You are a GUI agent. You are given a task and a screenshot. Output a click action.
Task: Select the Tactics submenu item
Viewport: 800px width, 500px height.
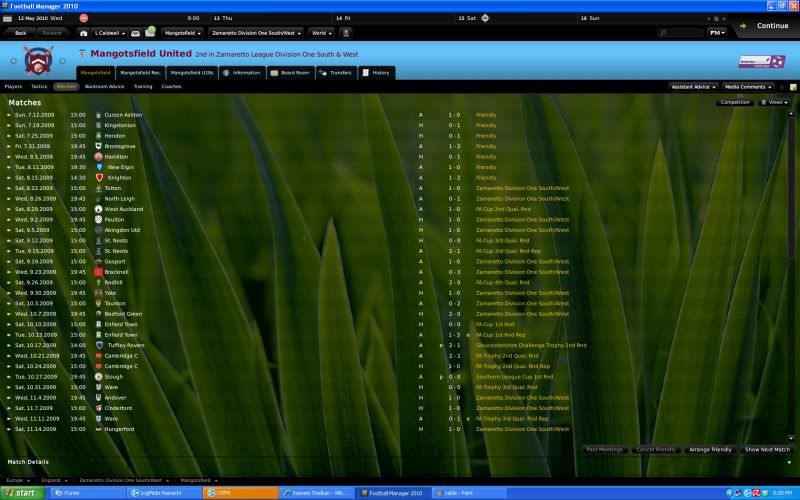39,87
